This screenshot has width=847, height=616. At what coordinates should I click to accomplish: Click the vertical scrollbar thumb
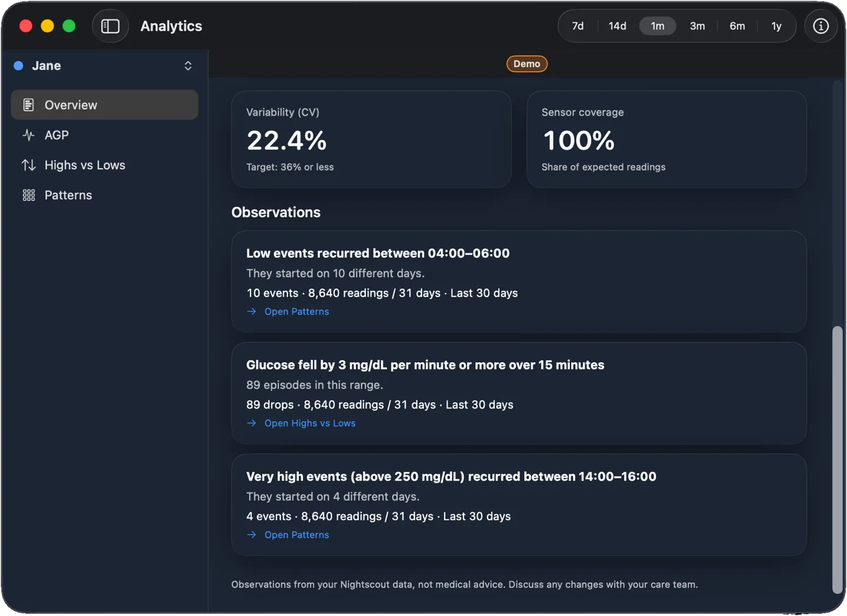click(x=838, y=460)
